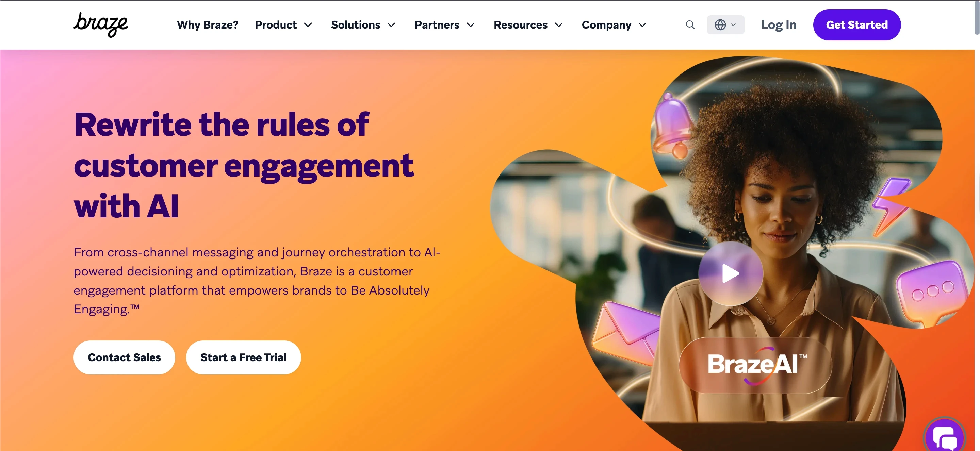Viewport: 980px width, 451px height.
Task: Open the search magnifier icon
Action: coord(690,25)
